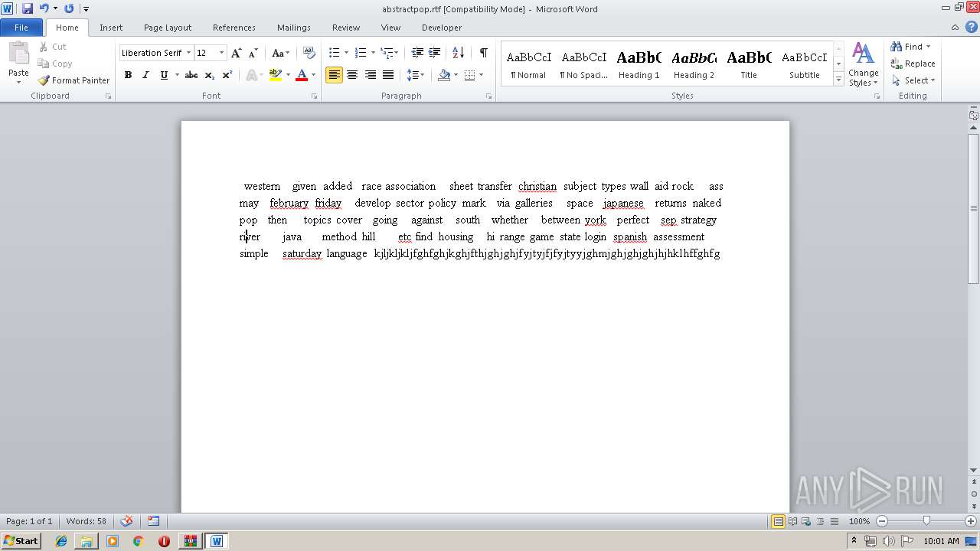Decrease paragraph indent
Image resolution: width=980 pixels, height=551 pixels.
click(417, 53)
